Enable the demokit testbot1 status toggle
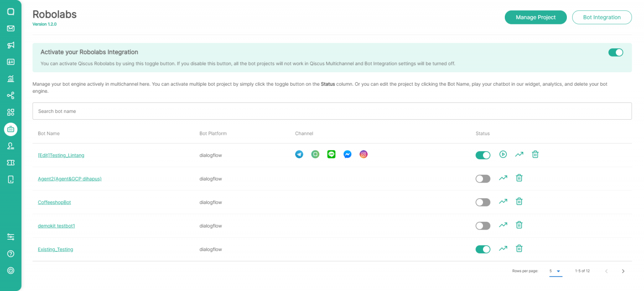This screenshot has width=644, height=291. pos(483,225)
